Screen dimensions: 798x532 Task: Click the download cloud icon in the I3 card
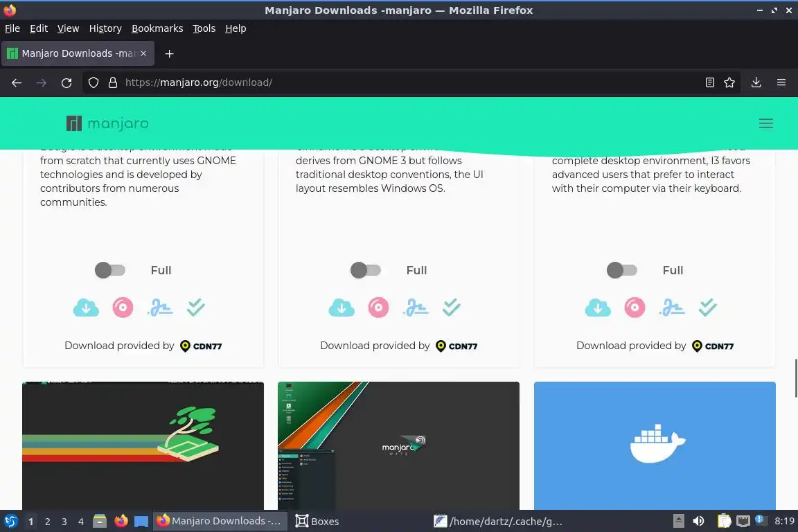pos(598,308)
